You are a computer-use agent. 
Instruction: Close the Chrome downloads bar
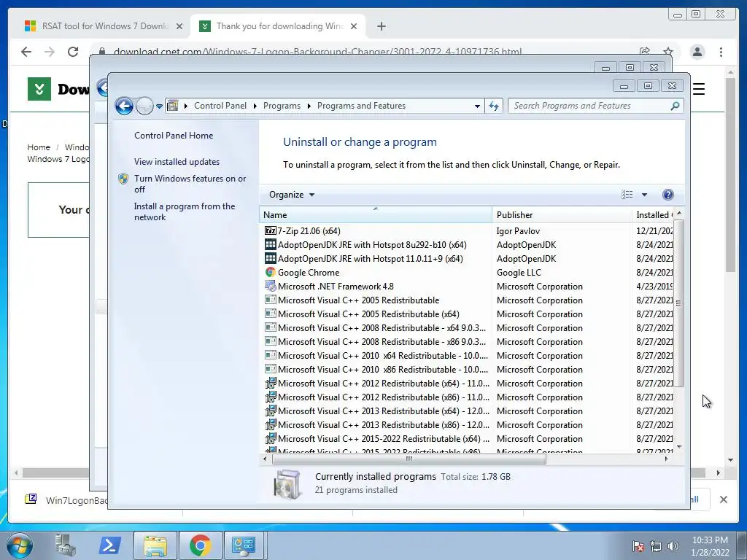[x=723, y=499]
